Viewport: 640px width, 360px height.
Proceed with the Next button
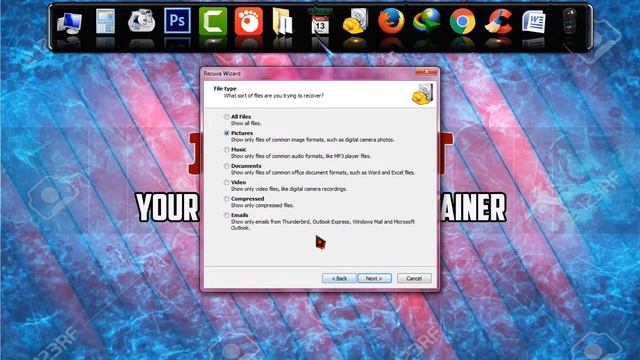pyautogui.click(x=374, y=278)
